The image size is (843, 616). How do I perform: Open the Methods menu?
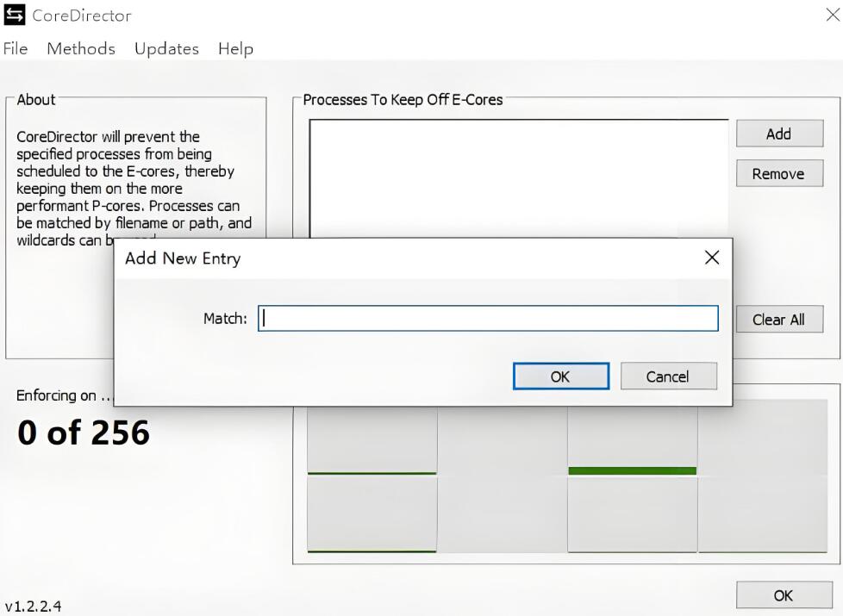(81, 49)
